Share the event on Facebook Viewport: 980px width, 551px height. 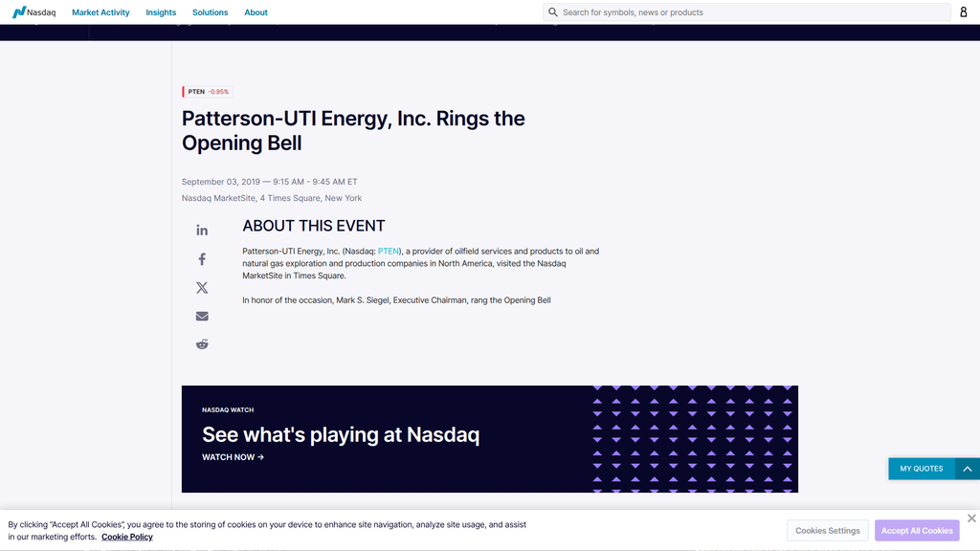pyautogui.click(x=202, y=259)
